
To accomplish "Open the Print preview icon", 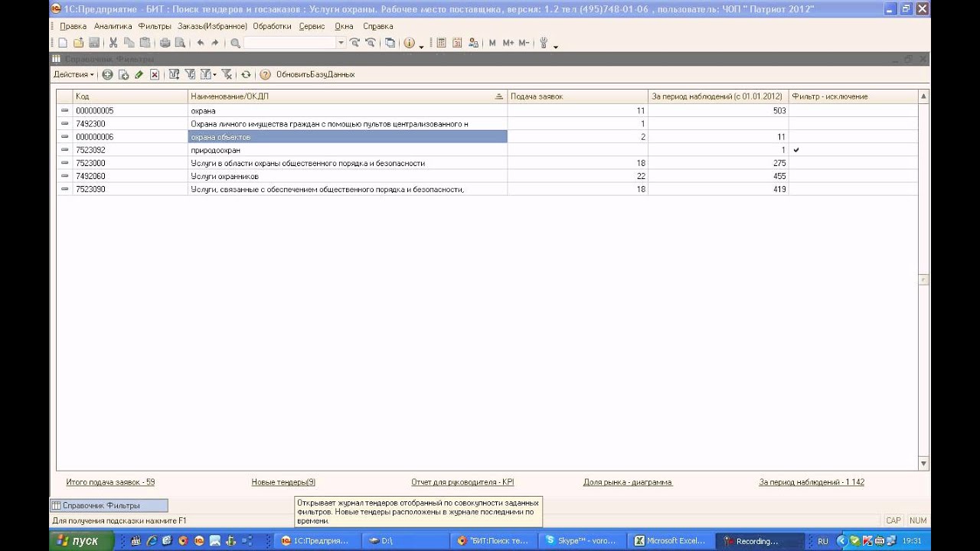I will click(x=180, y=43).
